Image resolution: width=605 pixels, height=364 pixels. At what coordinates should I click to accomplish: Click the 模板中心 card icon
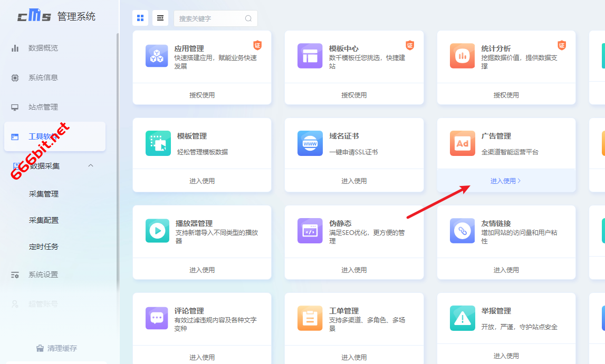(x=310, y=56)
